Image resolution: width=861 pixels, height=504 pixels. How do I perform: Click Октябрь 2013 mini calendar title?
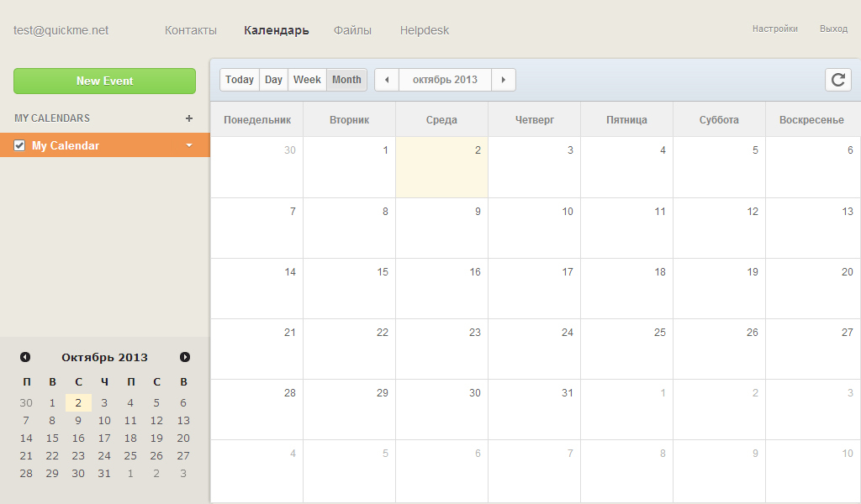pyautogui.click(x=104, y=358)
